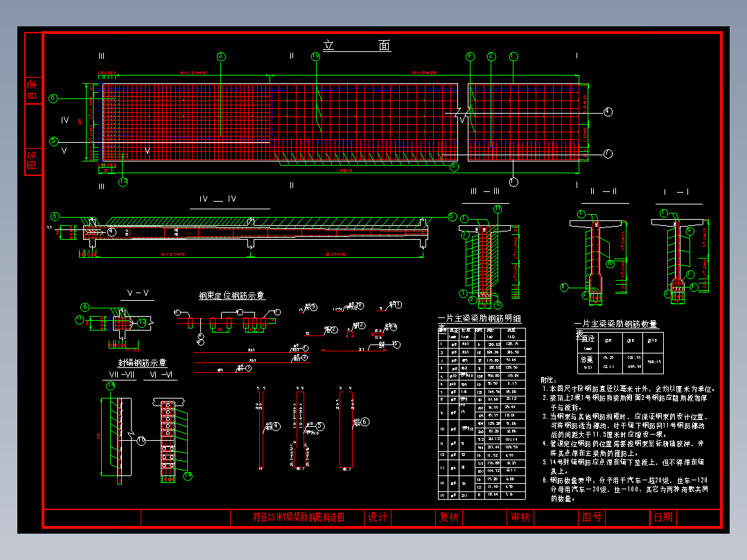
Task: Click the 一片主梁梁肋钢筋数量 table title
Action: [x=616, y=324]
